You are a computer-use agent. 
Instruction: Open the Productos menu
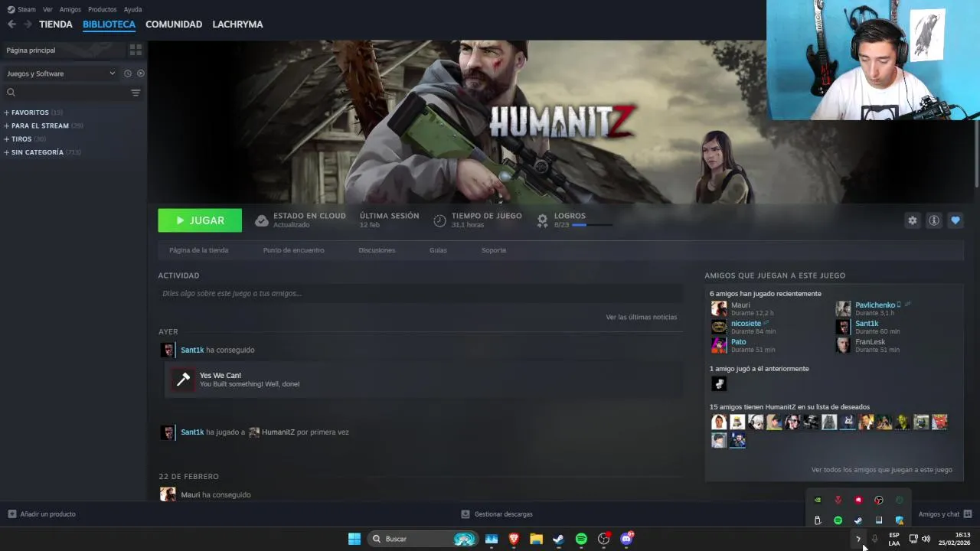(102, 9)
